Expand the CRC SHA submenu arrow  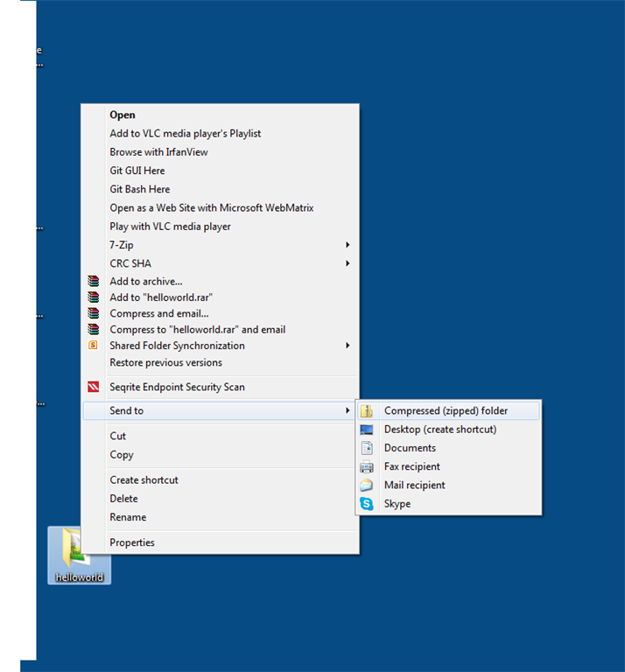pos(348,263)
